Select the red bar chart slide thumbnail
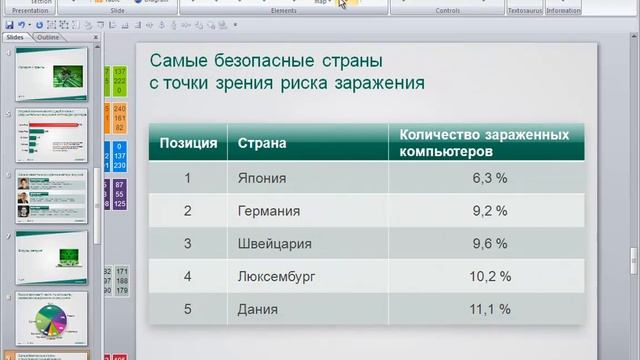Image resolution: width=640 pixels, height=360 pixels. coord(51,135)
